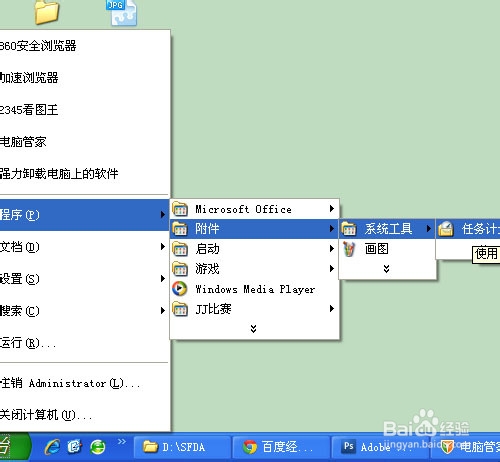Choose 注销 Administrator(L)...

pyautogui.click(x=85, y=383)
